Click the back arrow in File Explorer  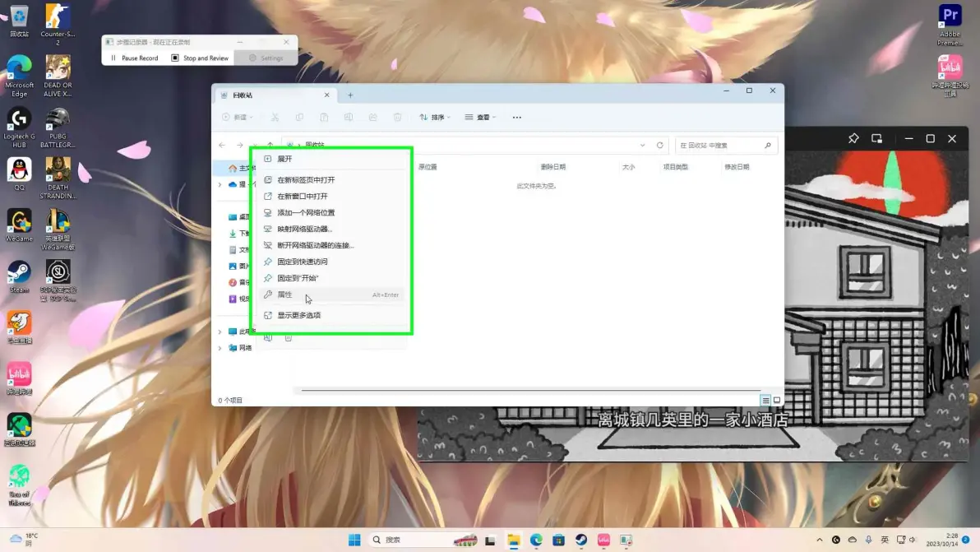(x=223, y=145)
